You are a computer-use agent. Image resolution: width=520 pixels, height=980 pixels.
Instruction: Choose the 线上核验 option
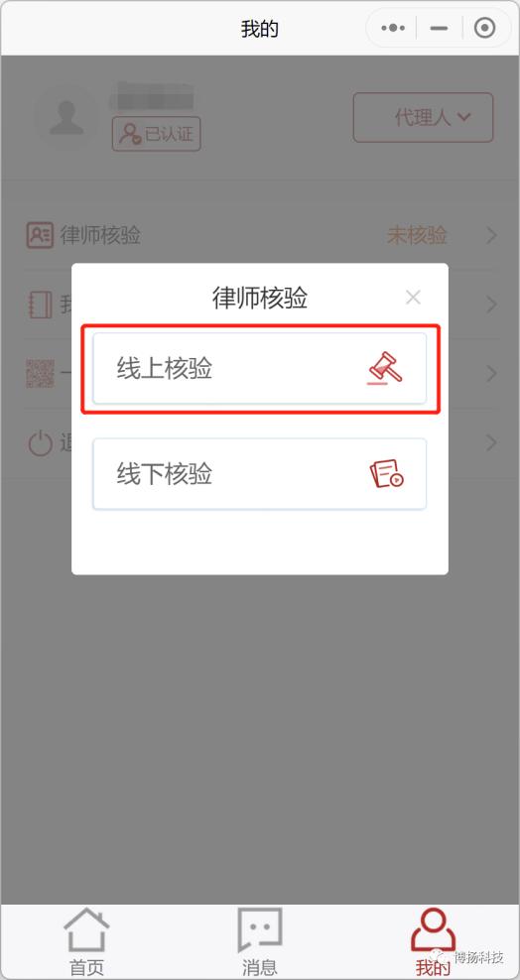point(259,368)
